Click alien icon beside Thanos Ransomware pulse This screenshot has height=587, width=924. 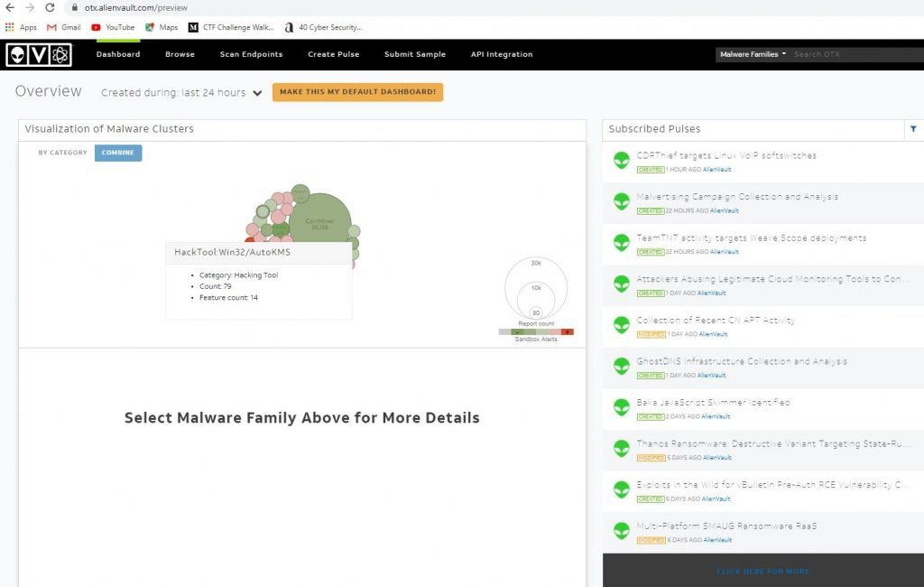click(x=621, y=450)
